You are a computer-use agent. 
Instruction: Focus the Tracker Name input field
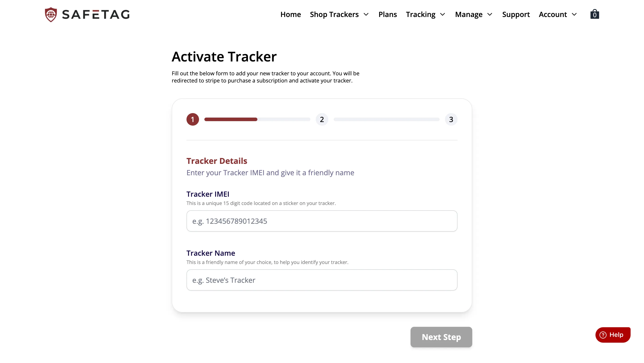pos(322,280)
